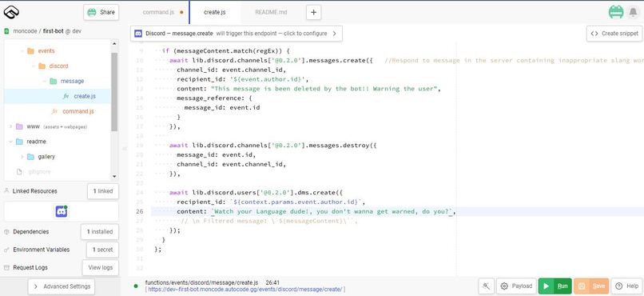Viewport: 644px width, 296px height.
Task: Click the Save button
Action: click(x=591, y=286)
